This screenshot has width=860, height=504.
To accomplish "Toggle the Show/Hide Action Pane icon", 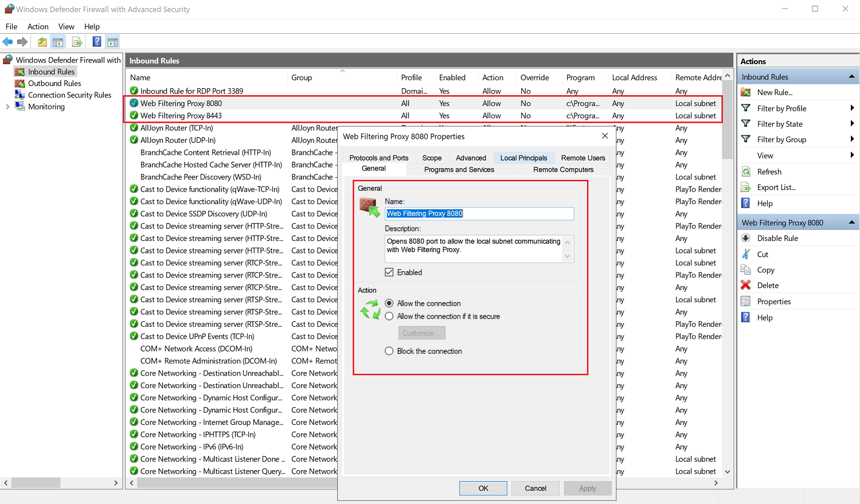I will [112, 42].
